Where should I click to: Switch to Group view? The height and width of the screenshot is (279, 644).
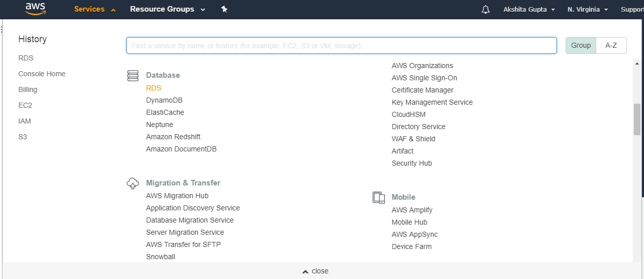tap(581, 45)
